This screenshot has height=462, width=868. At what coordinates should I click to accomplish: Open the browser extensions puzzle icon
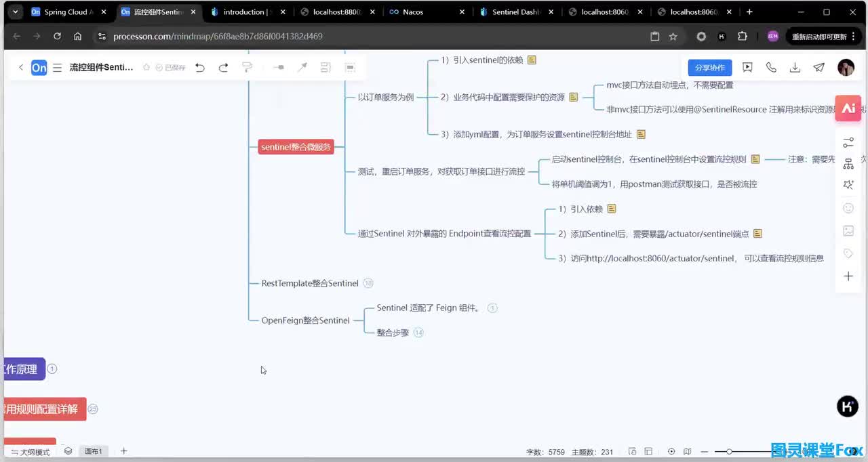[x=743, y=37]
